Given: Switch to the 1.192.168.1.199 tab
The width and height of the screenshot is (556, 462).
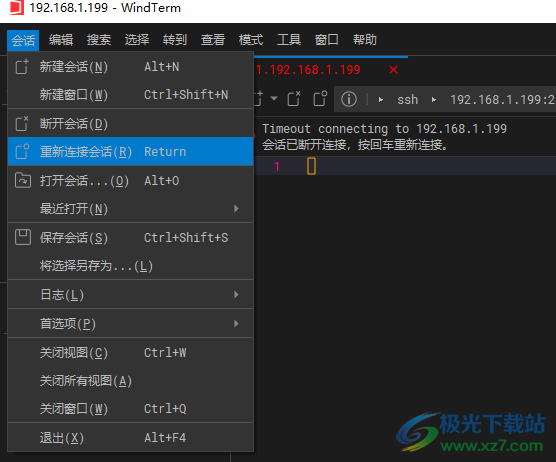Looking at the screenshot, I should 308,70.
